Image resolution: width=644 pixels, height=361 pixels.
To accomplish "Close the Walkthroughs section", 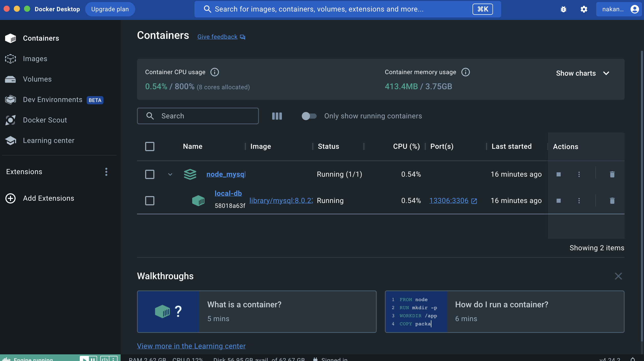I will 618,276.
